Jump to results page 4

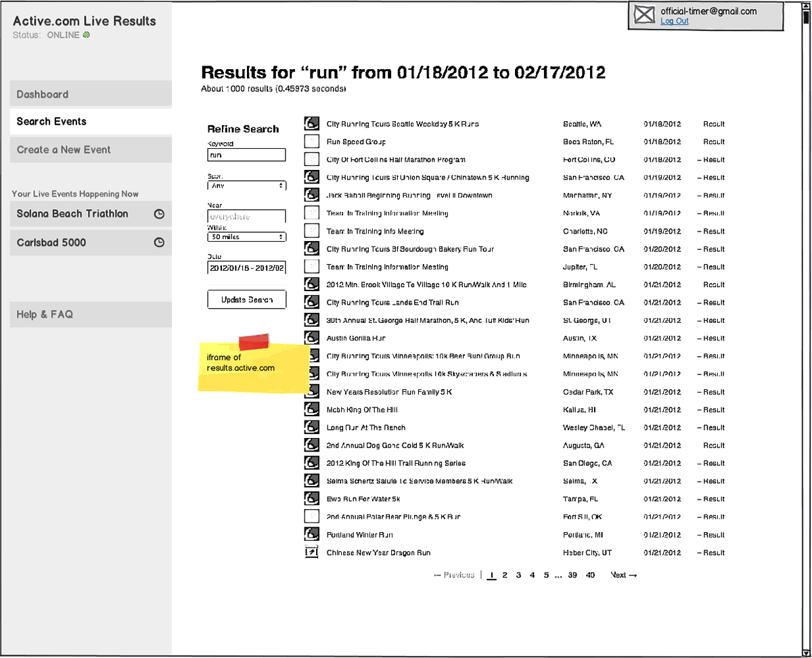pos(533,575)
